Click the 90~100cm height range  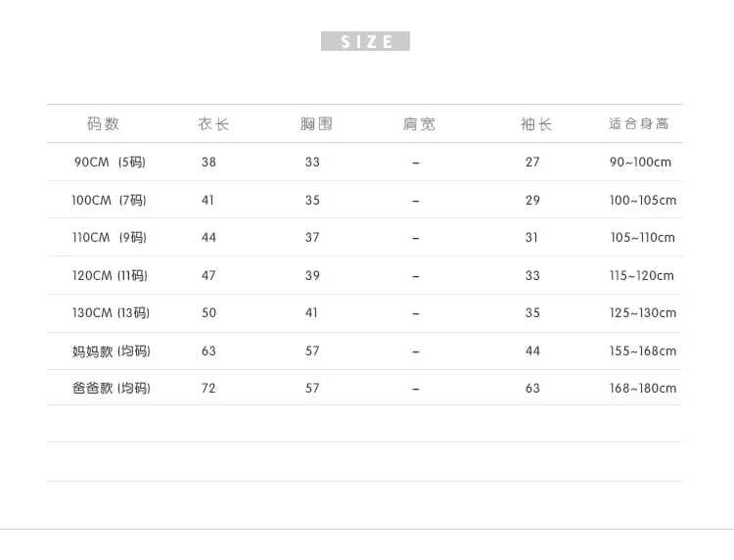coord(640,162)
